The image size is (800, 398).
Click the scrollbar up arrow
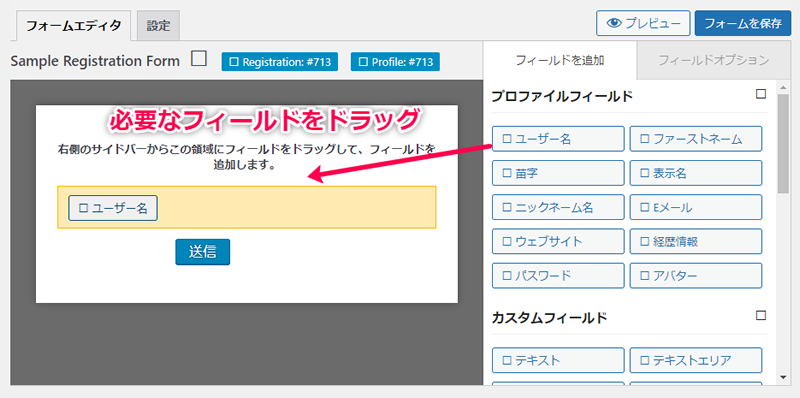pyautogui.click(x=783, y=87)
